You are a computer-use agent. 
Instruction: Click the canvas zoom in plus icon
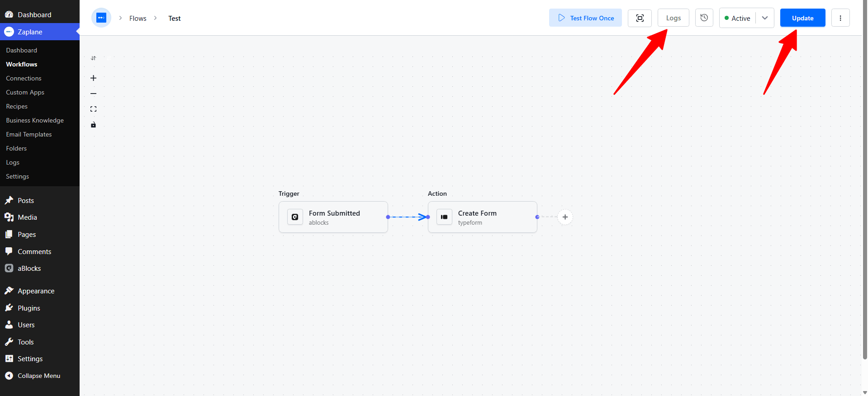(93, 78)
